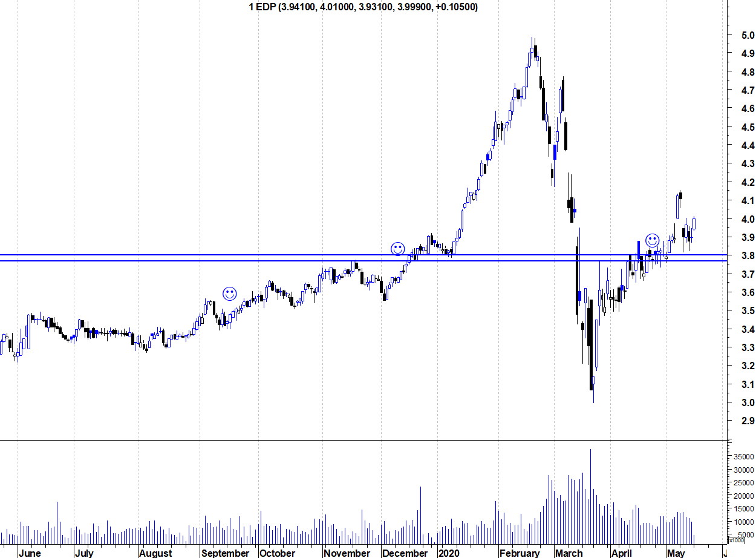
Task: Select the upper blue horizontal line at 3.8
Action: (x=363, y=255)
